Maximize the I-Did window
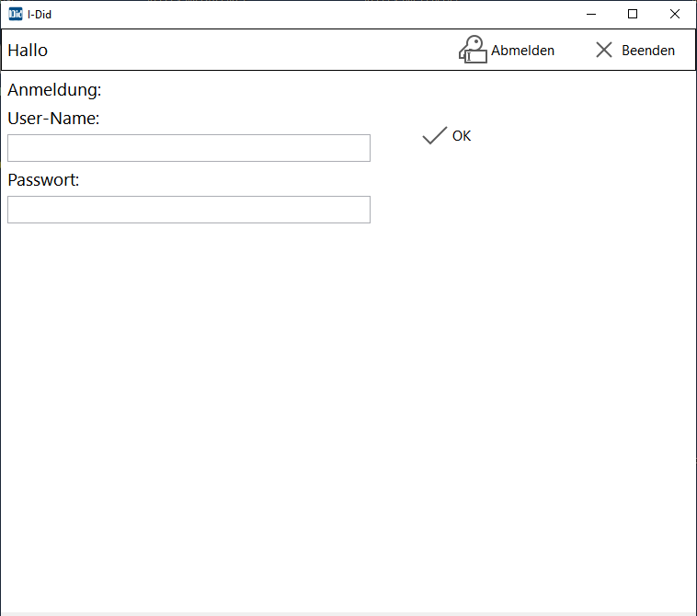The width and height of the screenshot is (697, 616). 633,14
